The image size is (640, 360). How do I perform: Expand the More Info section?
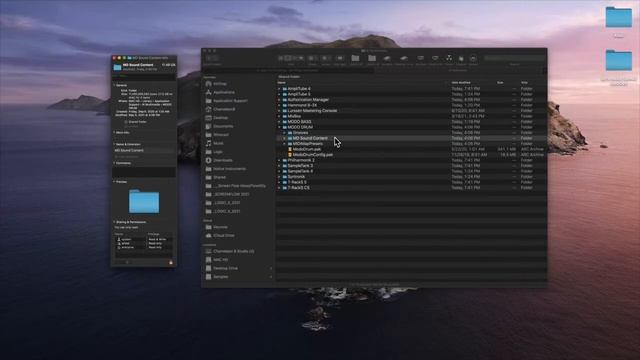coord(114,133)
